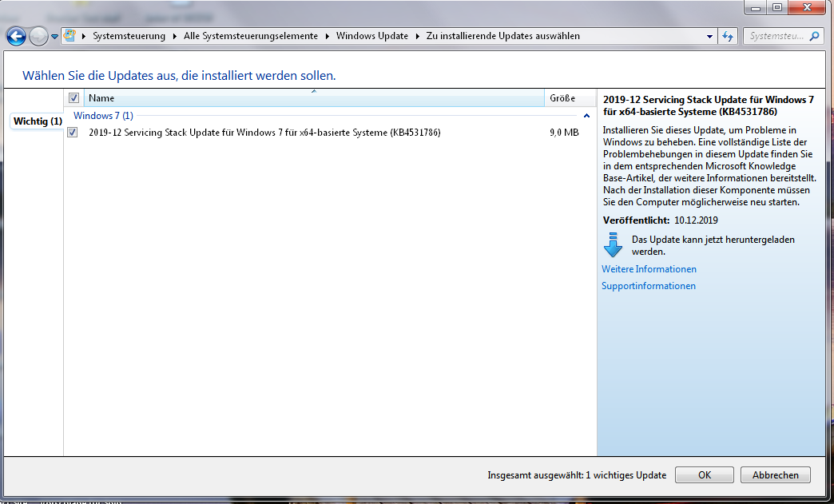This screenshot has height=504, width=834.
Task: Expand arrow before Systemsteuerung breadcrumb
Action: [84, 36]
